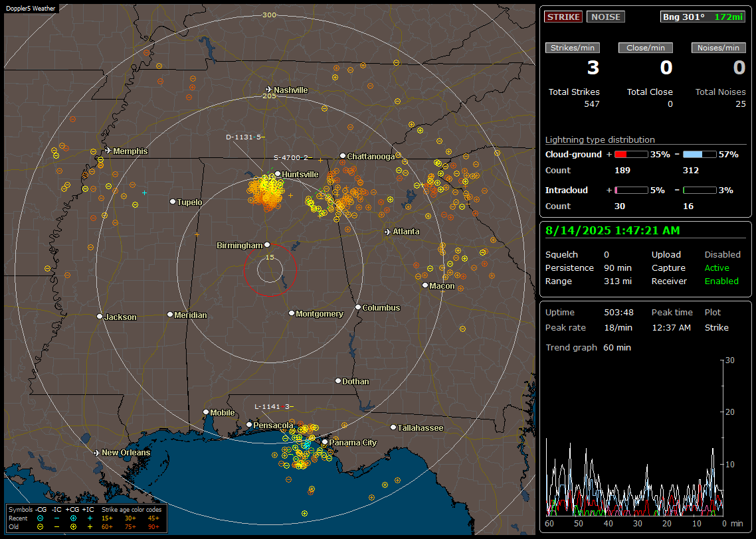Click the Nashville airport plane icon
This screenshot has height=539, width=756.
click(x=268, y=90)
